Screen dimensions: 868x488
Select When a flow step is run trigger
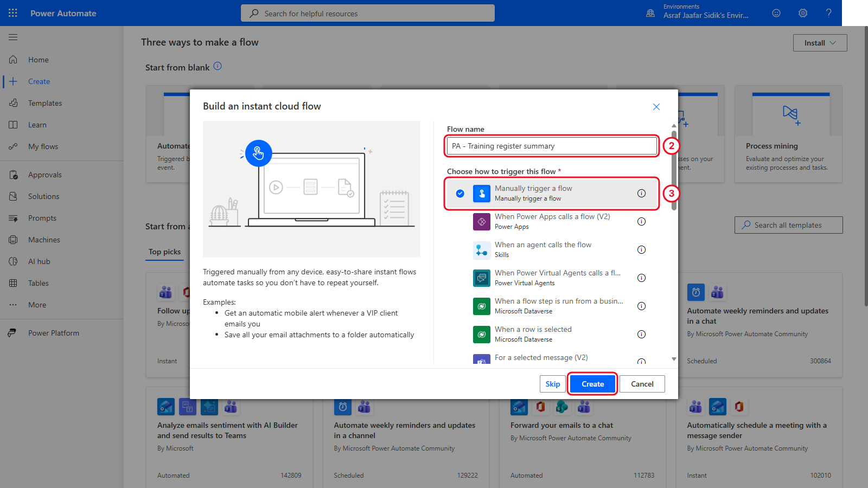pyautogui.click(x=552, y=306)
